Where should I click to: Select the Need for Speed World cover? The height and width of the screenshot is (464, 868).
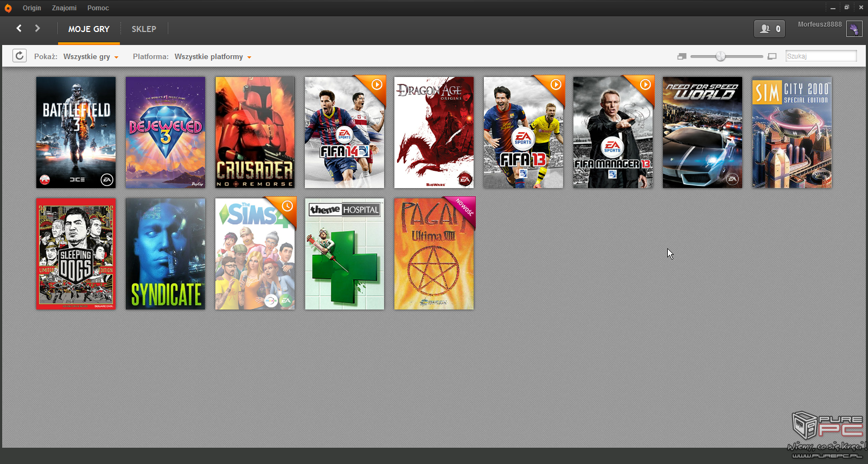click(703, 132)
